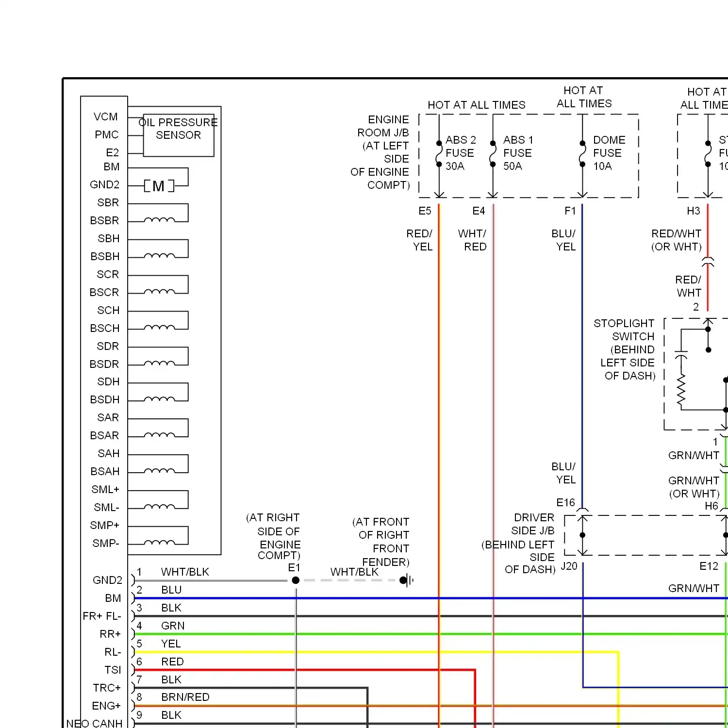728x728 pixels.
Task: Click pin 2 BLU wire label
Action: 171,590
